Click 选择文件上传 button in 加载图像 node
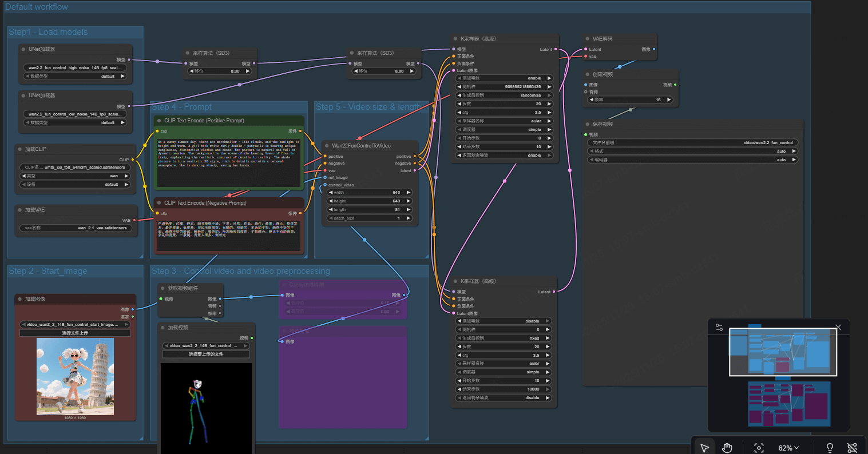This screenshot has width=868, height=454. tap(75, 333)
